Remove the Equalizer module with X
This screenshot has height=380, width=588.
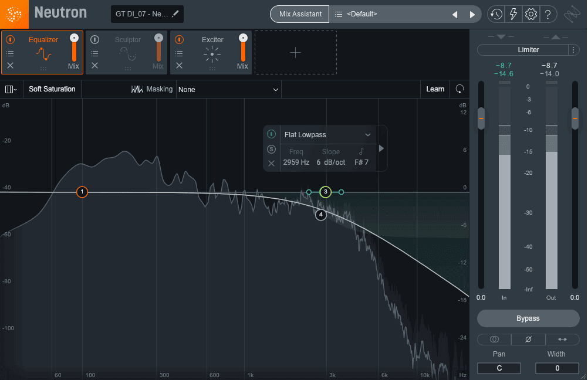(10, 66)
